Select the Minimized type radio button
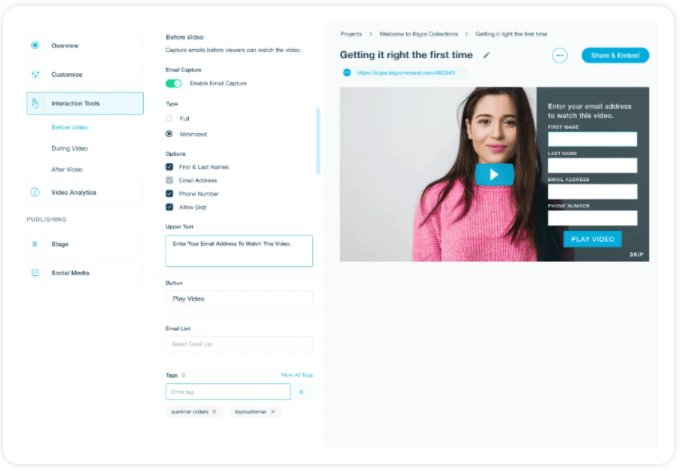The height and width of the screenshot is (471, 680). [x=169, y=134]
